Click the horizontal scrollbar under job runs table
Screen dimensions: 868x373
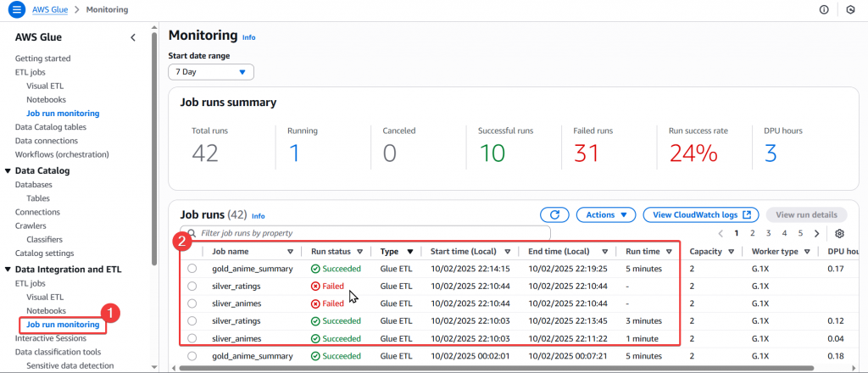(496, 367)
